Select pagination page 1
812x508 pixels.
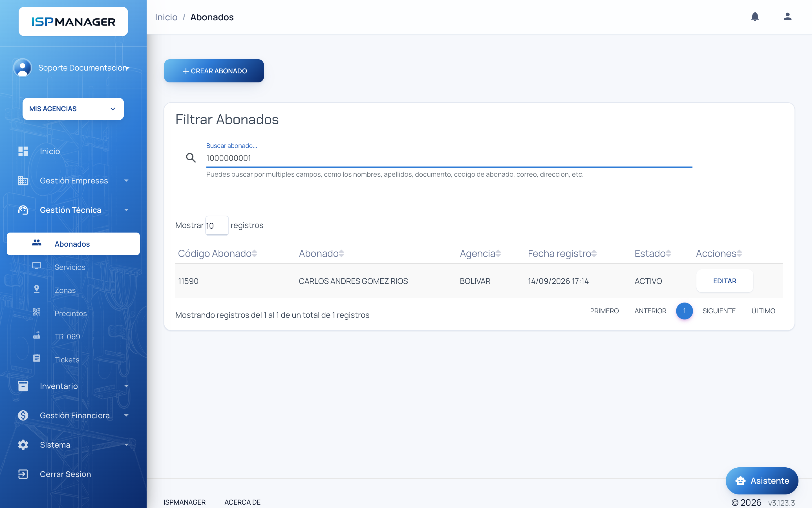pyautogui.click(x=684, y=311)
